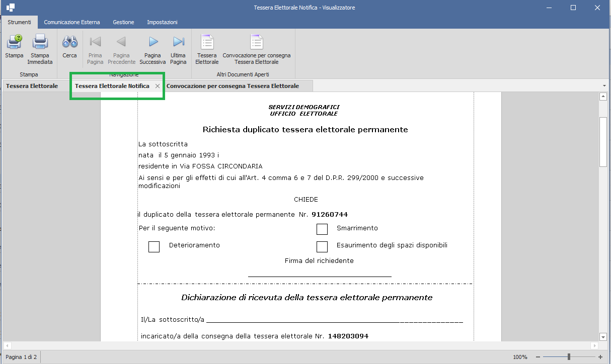Click vertical scrollbar up arrow

pos(603,97)
